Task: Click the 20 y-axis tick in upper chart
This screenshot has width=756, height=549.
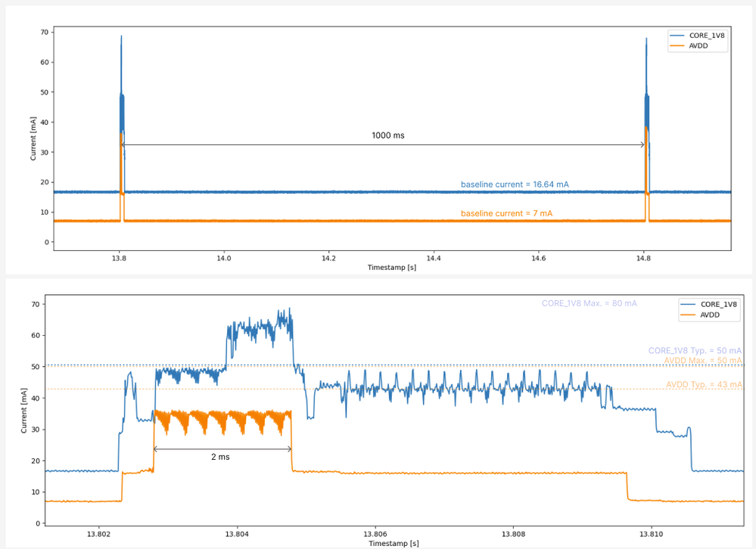Action: [x=45, y=182]
